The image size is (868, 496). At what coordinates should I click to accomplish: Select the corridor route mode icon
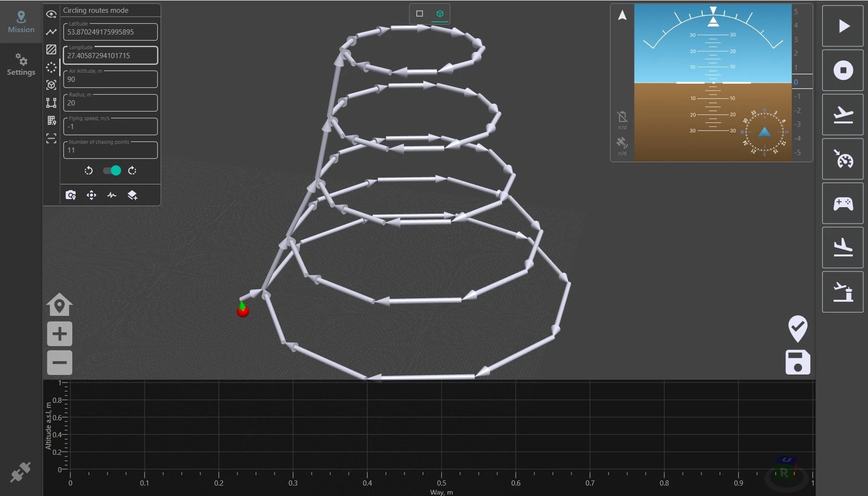coord(51,103)
